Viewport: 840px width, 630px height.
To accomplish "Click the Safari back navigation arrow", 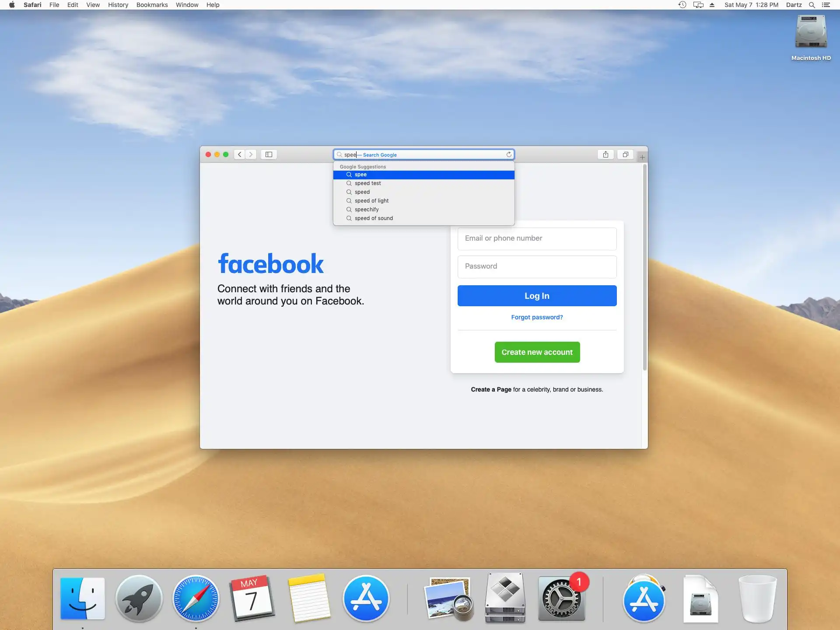I will point(239,154).
